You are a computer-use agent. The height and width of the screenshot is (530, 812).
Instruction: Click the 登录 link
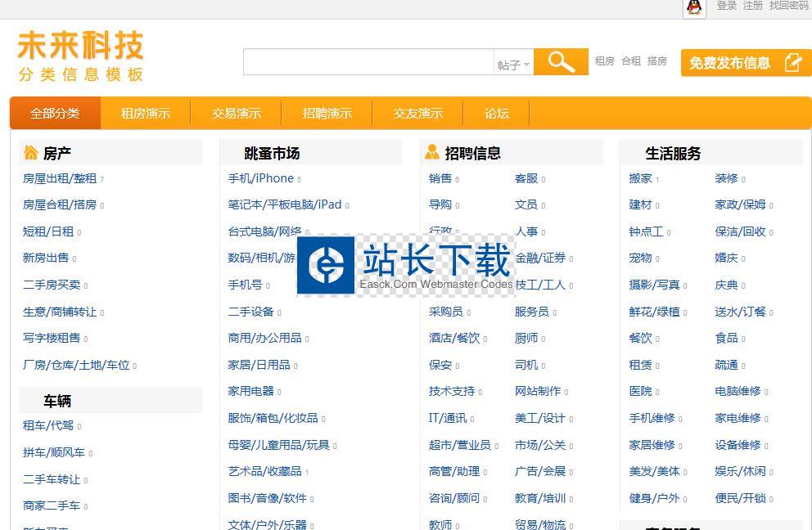(x=726, y=6)
